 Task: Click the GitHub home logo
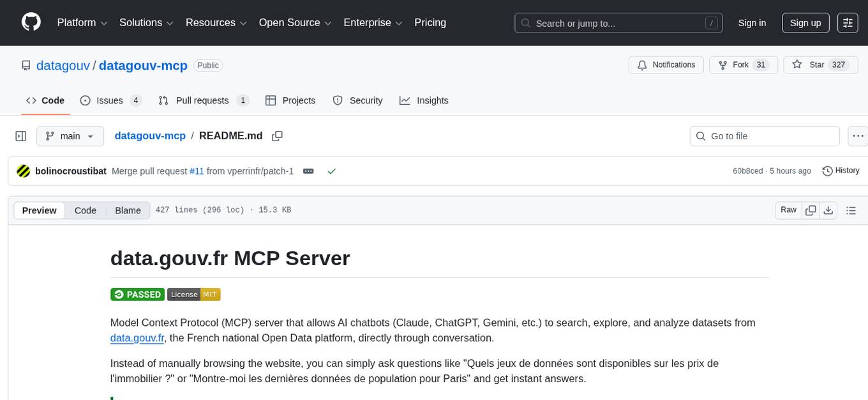tap(31, 22)
